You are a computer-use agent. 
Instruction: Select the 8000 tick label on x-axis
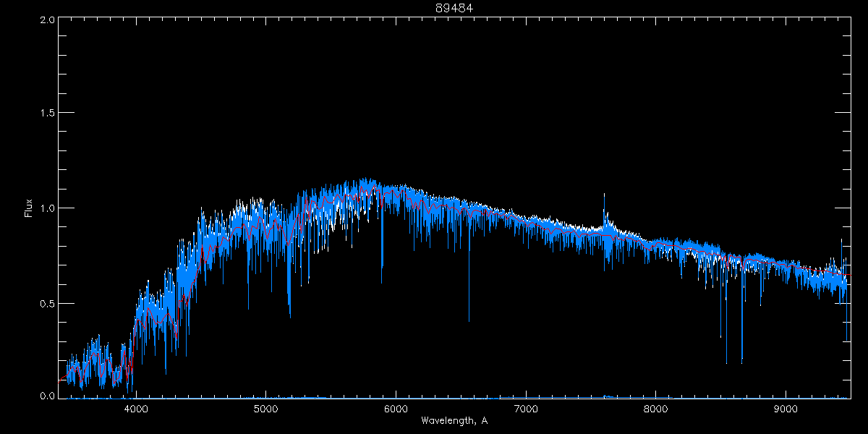(x=655, y=407)
